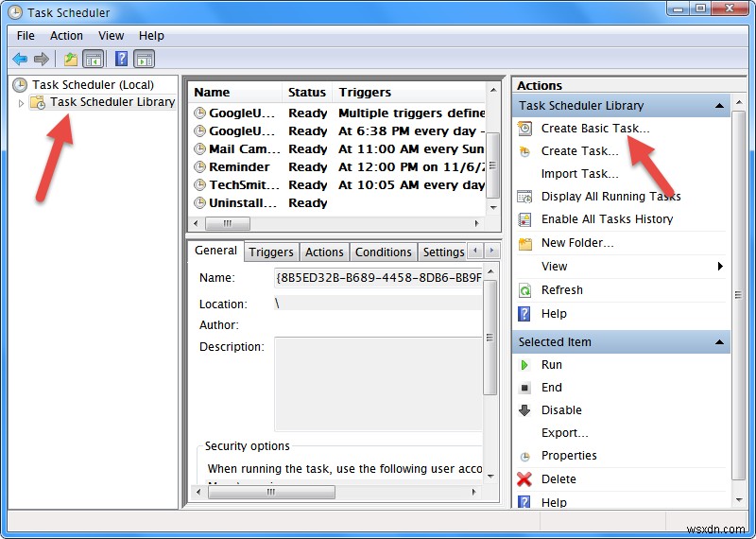Click the Actions pane scroll down arrow
The width and height of the screenshot is (756, 539).
[739, 500]
